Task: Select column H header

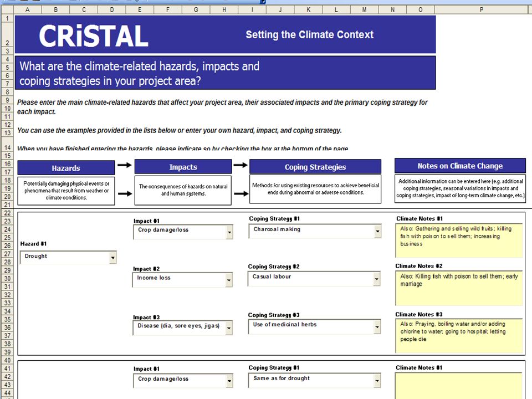Action: pos(224,10)
